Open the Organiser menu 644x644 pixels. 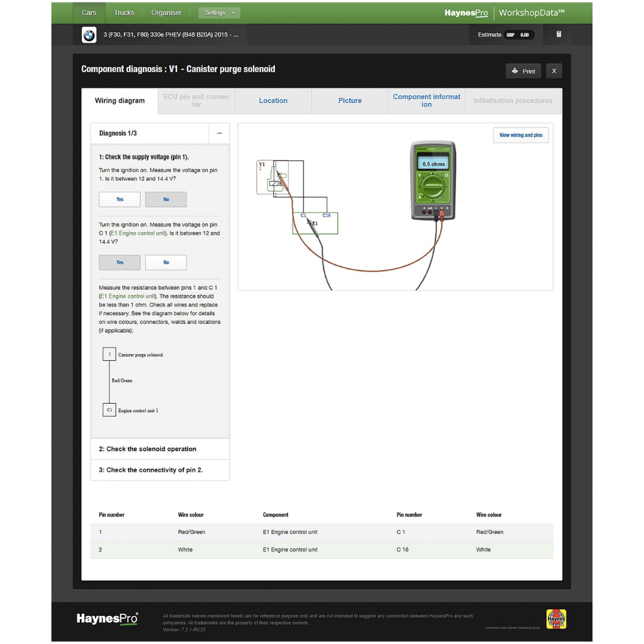166,13
